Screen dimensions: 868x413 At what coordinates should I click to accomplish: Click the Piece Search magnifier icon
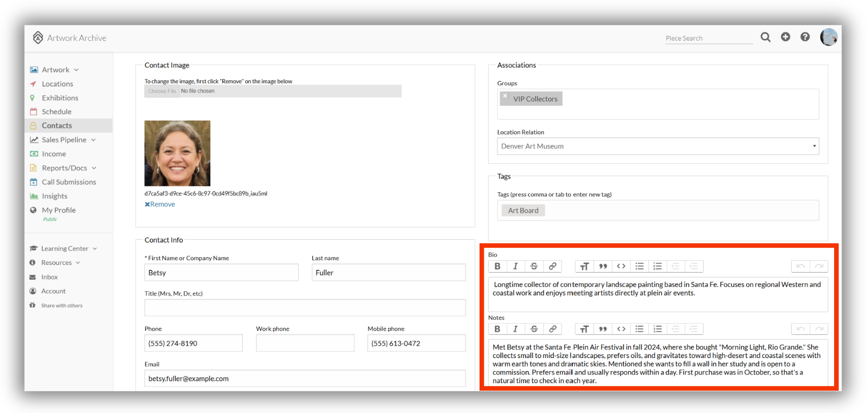pyautogui.click(x=765, y=37)
